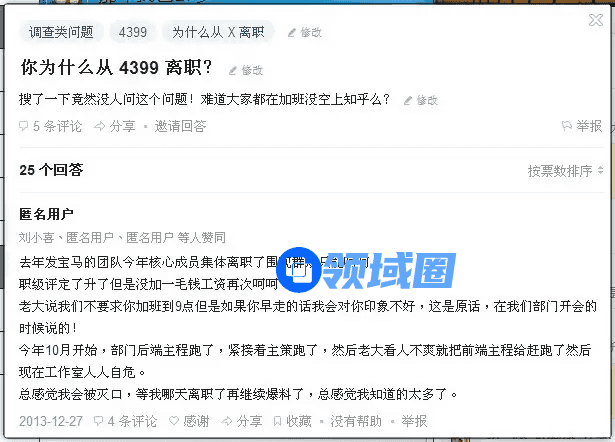
Task: Select the 4399 topic tag
Action: tap(133, 32)
